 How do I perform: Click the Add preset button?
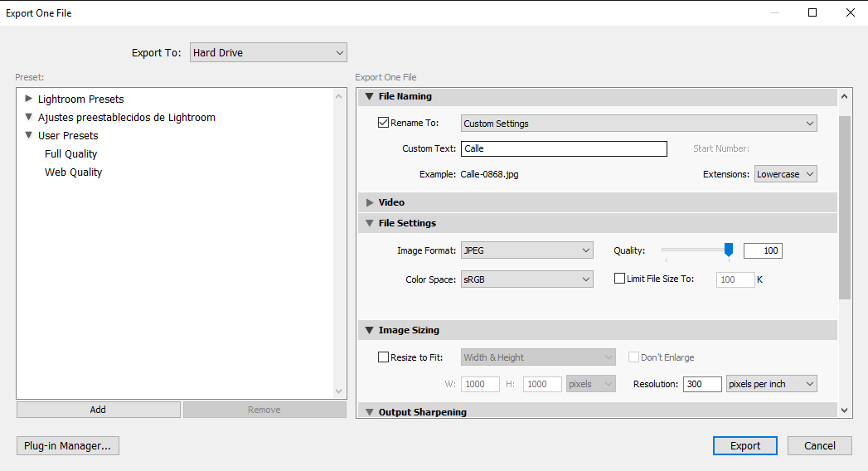click(x=98, y=410)
